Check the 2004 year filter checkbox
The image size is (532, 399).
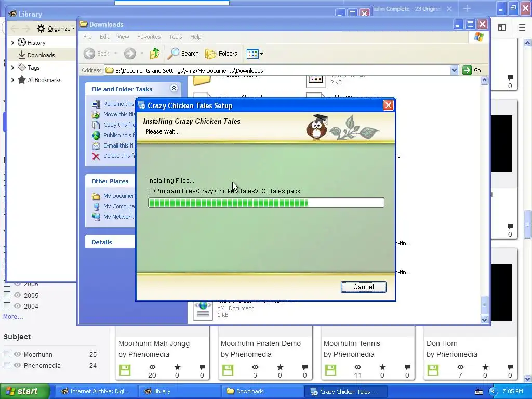[x=7, y=305]
